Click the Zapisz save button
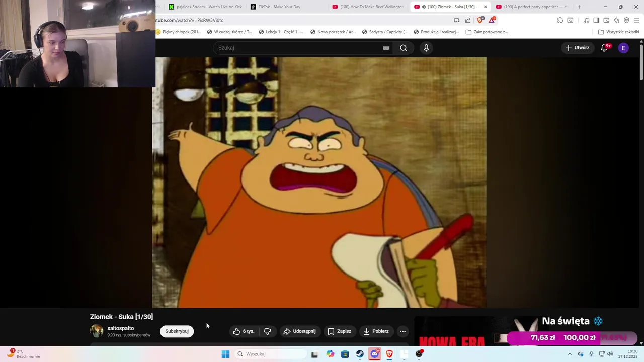This screenshot has height=362, width=644. pos(339,331)
